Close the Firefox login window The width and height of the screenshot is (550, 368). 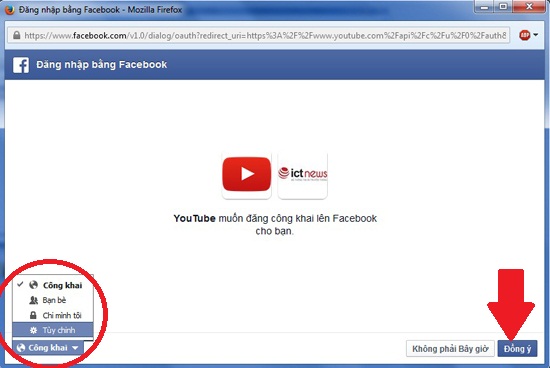click(529, 7)
